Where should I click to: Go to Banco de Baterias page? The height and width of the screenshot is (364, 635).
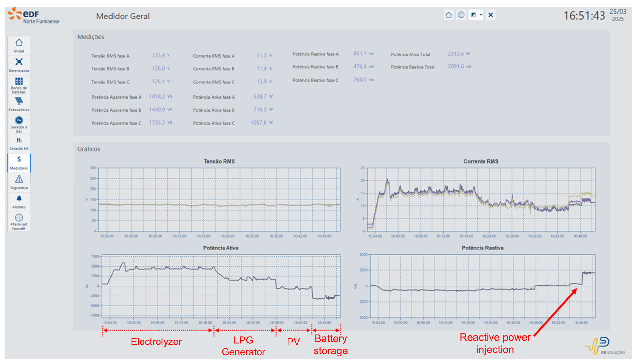click(x=19, y=85)
